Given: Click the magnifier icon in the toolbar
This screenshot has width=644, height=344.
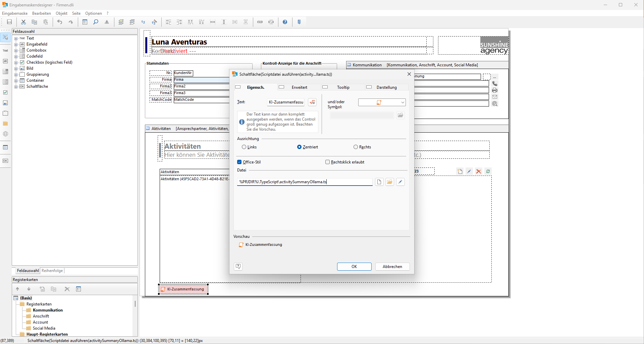Looking at the screenshot, I should pos(96,22).
